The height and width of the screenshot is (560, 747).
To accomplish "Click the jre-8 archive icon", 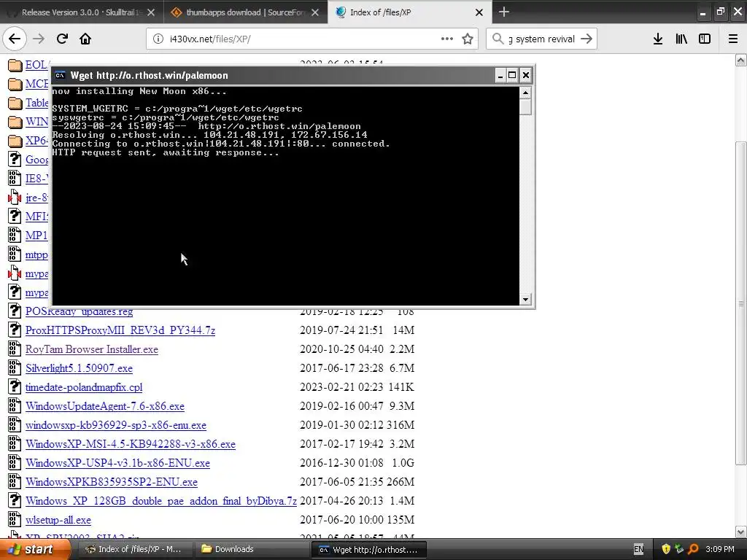I will [15, 197].
